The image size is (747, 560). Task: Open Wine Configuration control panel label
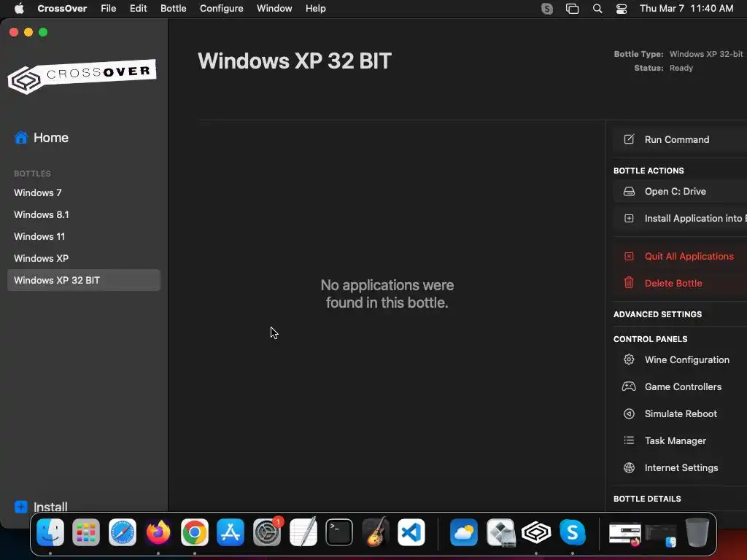(x=686, y=359)
